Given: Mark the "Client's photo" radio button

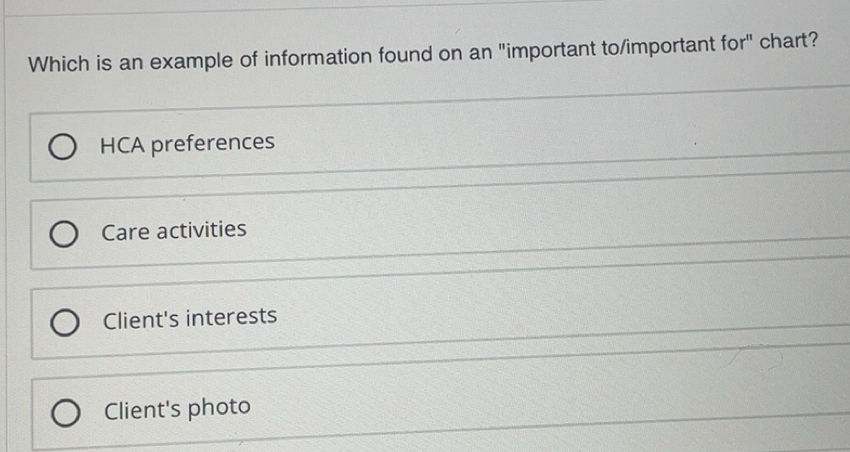Looking at the screenshot, I should click(x=65, y=412).
